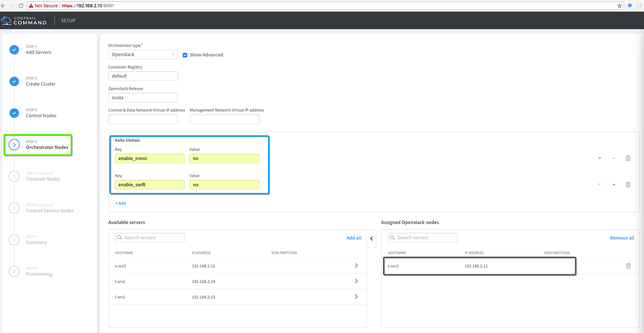Screen dimensions: 644x333
Task: Go to Create Cluster step
Action: point(41,84)
